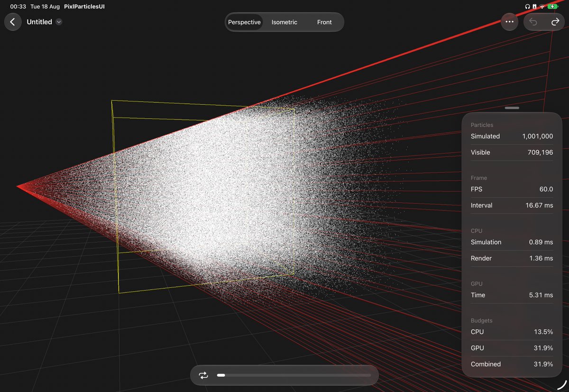Click the Combined budget row label
Screen dimensions: 569x392
[x=486, y=364]
